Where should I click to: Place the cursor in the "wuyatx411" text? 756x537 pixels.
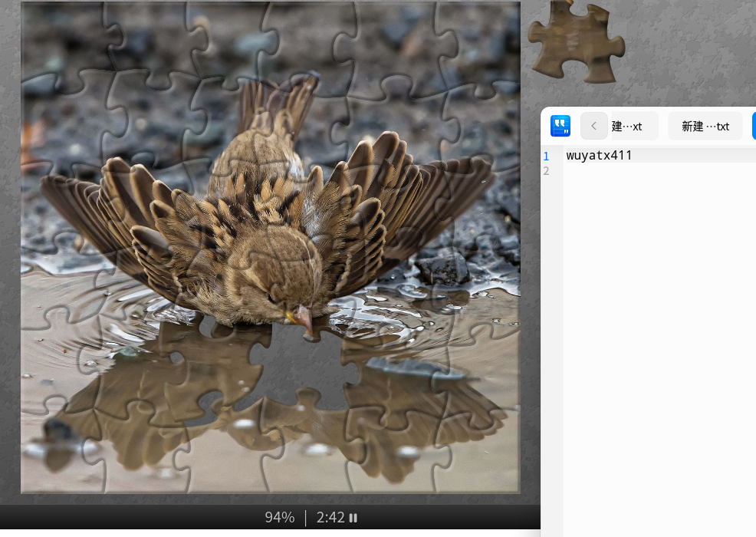click(599, 156)
